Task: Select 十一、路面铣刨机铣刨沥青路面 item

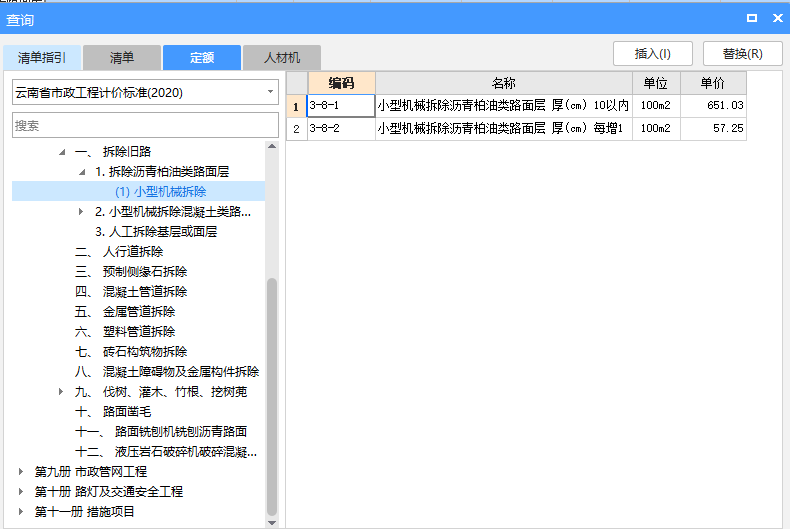Action: pyautogui.click(x=161, y=432)
